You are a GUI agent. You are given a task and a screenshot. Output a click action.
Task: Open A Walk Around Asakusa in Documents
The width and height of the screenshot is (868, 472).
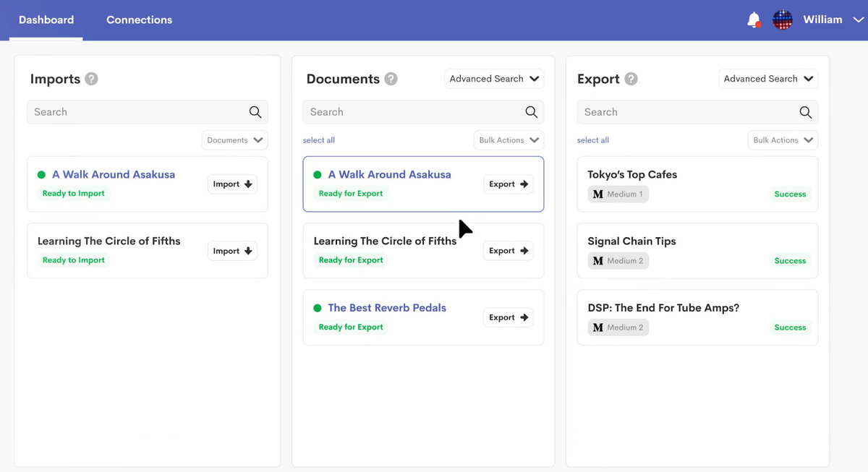coord(389,174)
